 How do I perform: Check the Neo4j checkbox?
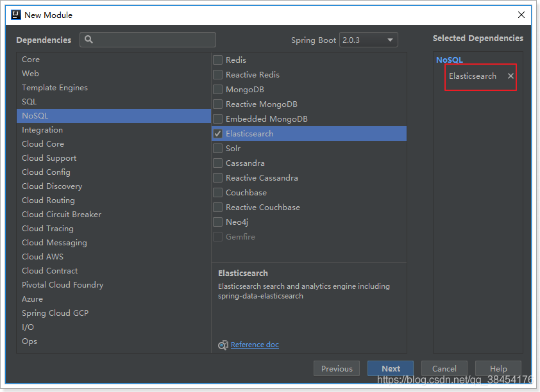[217, 222]
